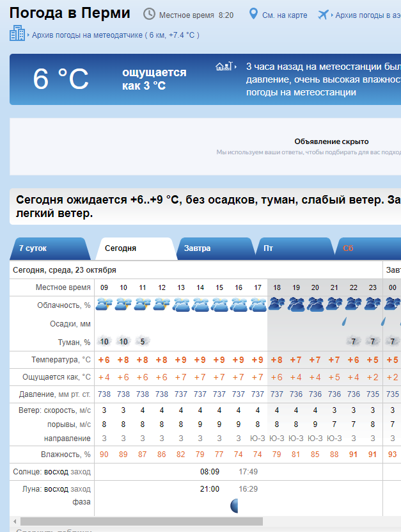
Task: Click cloudiness icon for hour 10
Action: 123,304
